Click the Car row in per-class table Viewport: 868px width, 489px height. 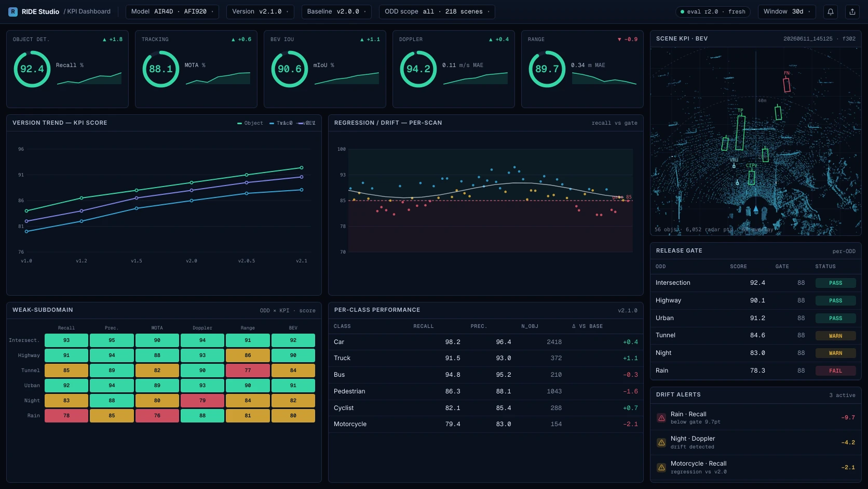[x=485, y=342]
